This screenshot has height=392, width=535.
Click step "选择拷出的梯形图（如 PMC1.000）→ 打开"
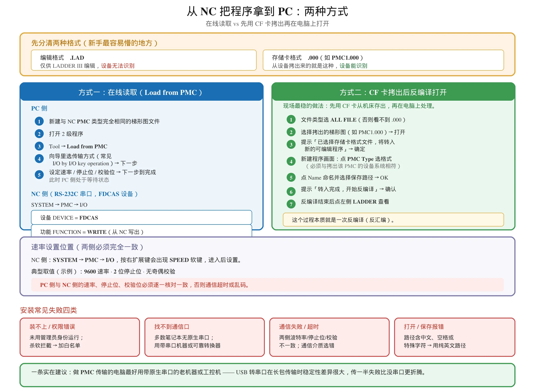coord(353,132)
